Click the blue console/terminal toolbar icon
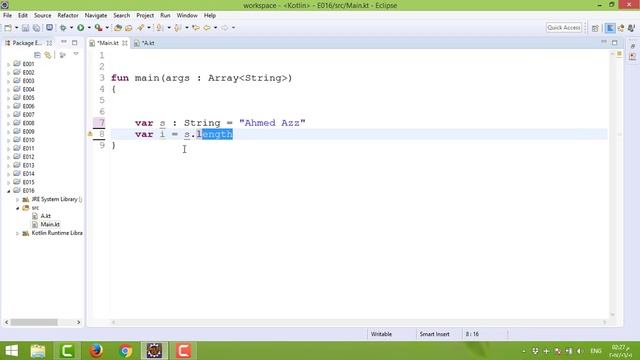The height and width of the screenshot is (360, 640). tap(49, 28)
